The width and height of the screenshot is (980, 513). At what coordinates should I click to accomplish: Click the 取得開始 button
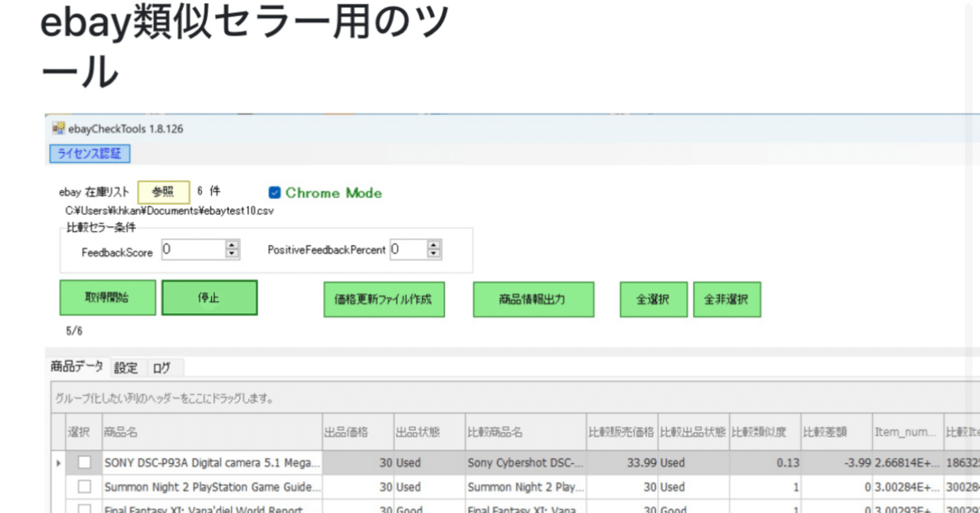click(108, 298)
